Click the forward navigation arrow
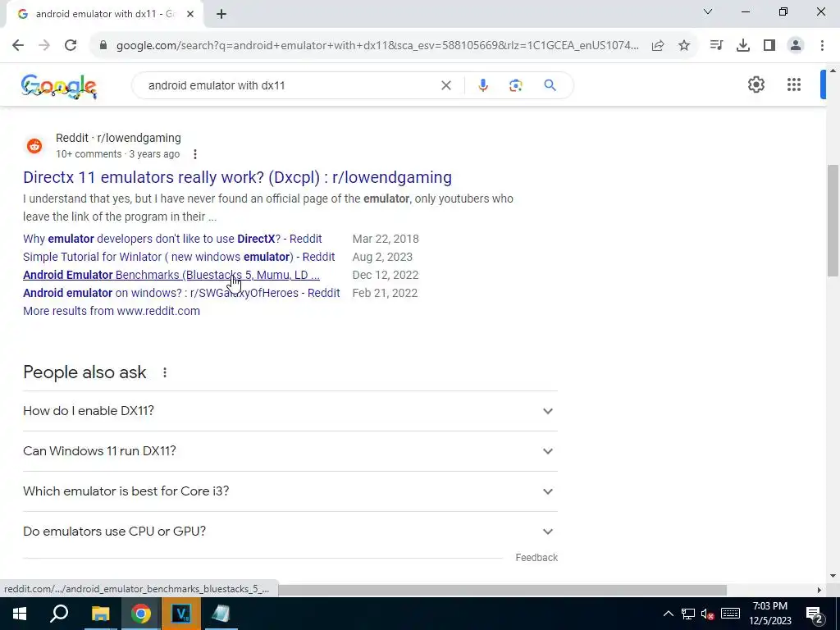 44,46
